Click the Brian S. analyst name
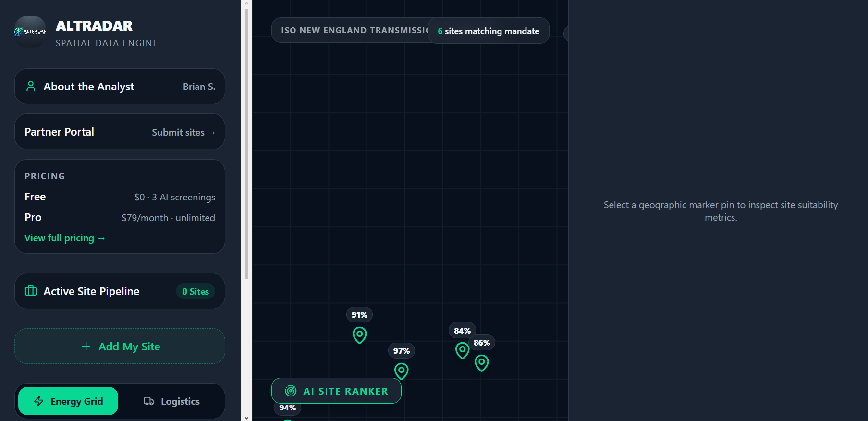Image resolution: width=868 pixels, height=421 pixels. (199, 87)
